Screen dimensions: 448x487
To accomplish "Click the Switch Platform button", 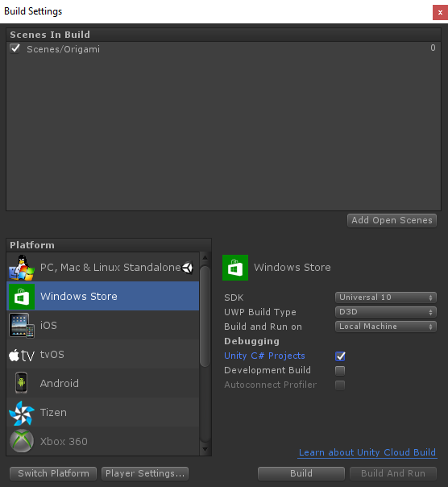I will click(53, 473).
